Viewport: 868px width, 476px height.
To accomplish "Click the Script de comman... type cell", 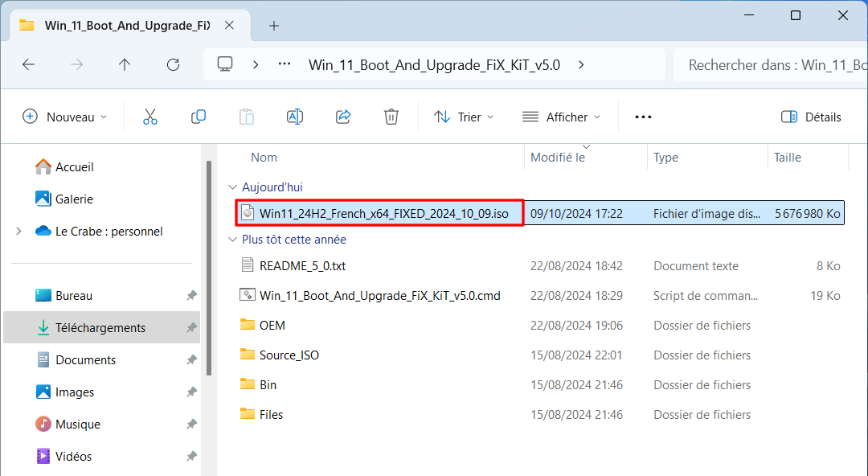I will [x=706, y=295].
